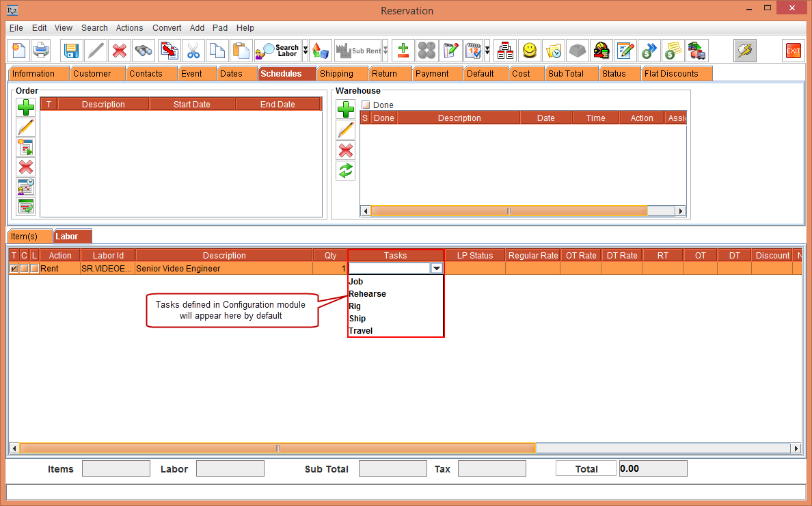This screenshot has width=812, height=506.
Task: Expand the dropdown next to Sub Rent
Action: click(385, 51)
